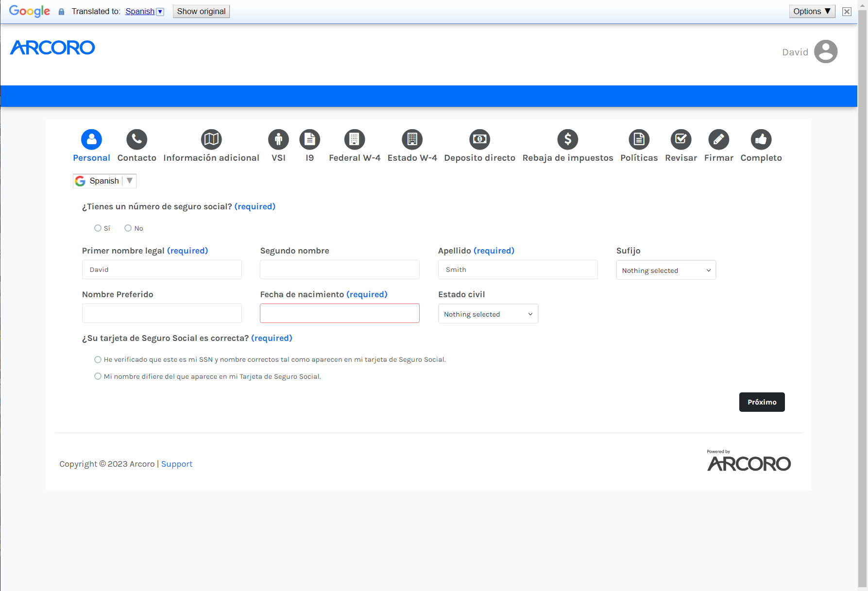This screenshot has width=868, height=591.
Task: Expand the Spanish language widget dropdown
Action: click(130, 181)
